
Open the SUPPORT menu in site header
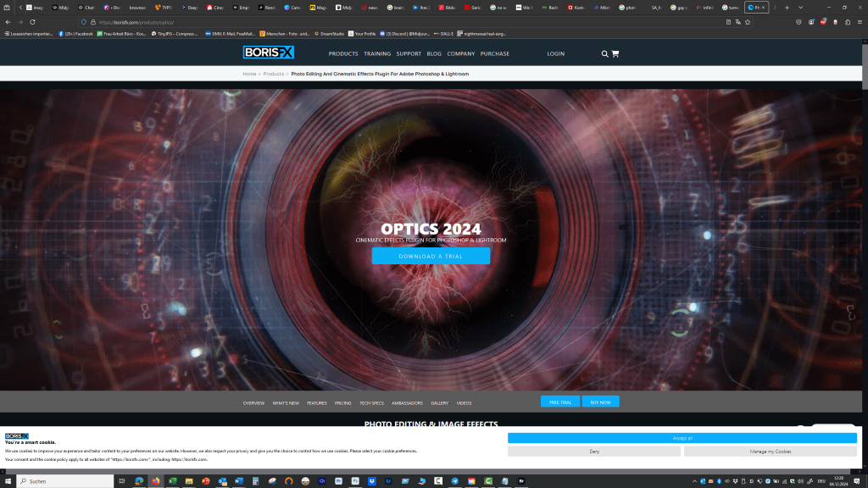tap(409, 53)
